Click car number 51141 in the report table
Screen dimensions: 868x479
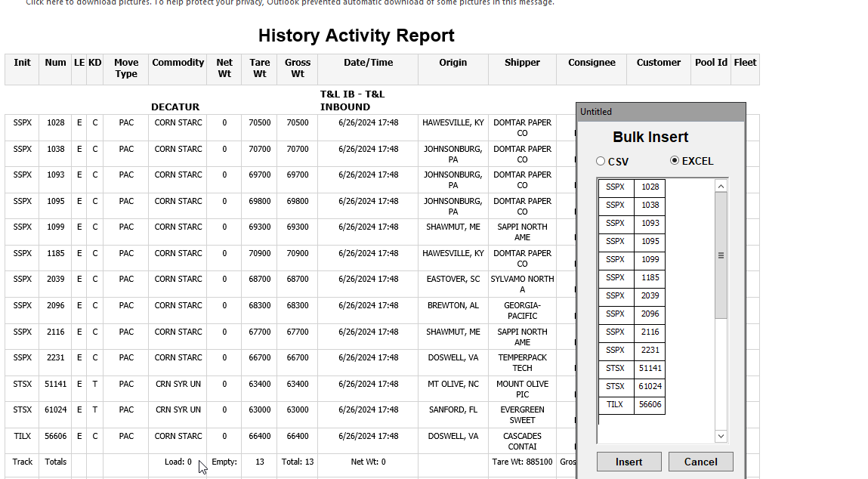click(x=55, y=385)
